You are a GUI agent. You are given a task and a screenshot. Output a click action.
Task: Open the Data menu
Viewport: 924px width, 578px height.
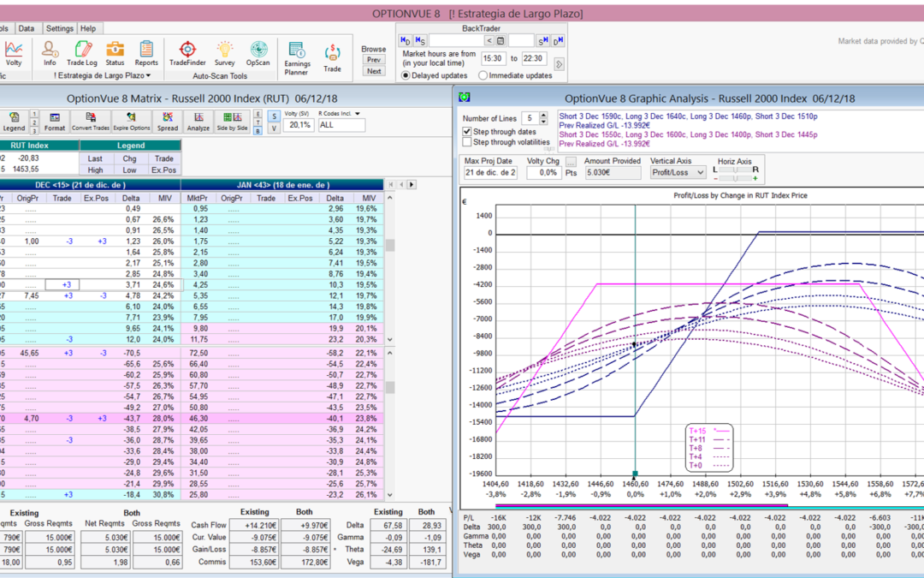26,28
